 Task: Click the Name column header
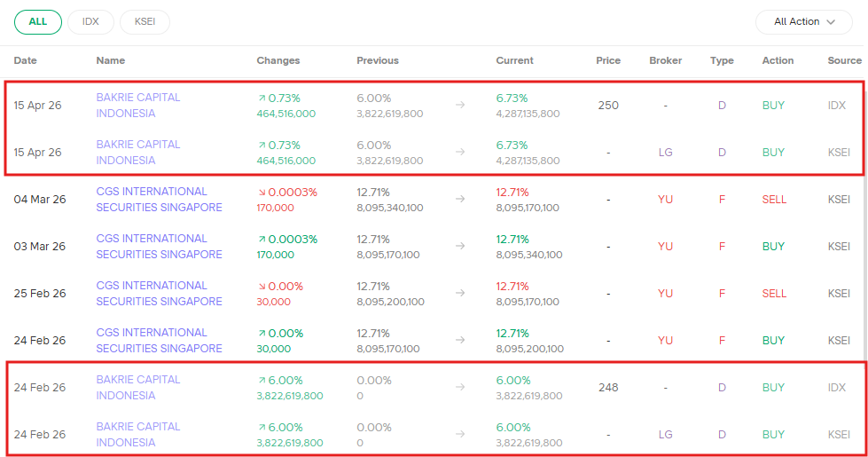[x=111, y=60]
